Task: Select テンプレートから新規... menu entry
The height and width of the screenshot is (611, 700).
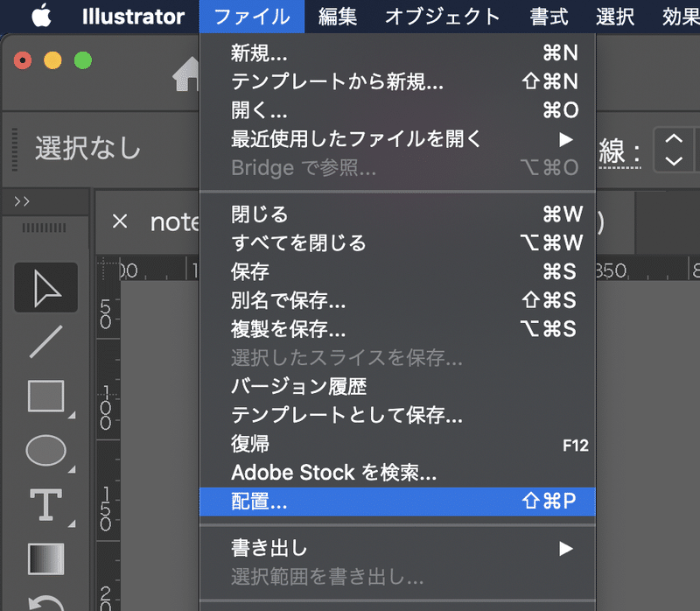Action: point(338,82)
